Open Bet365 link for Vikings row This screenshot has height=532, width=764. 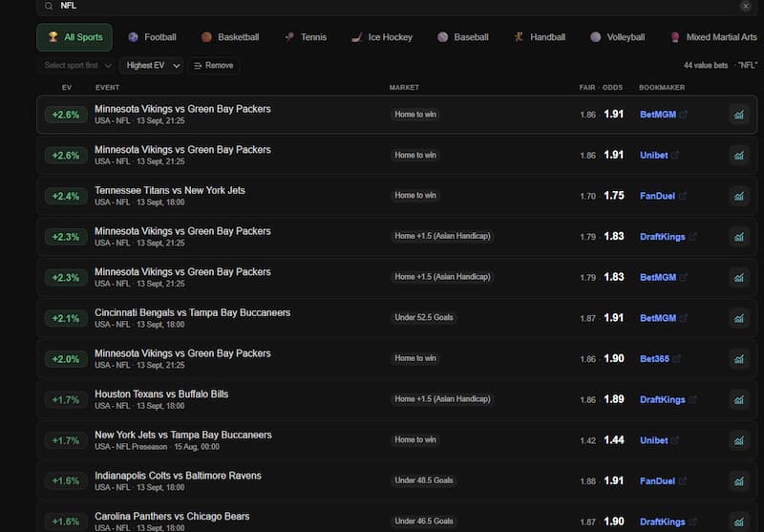pos(654,359)
